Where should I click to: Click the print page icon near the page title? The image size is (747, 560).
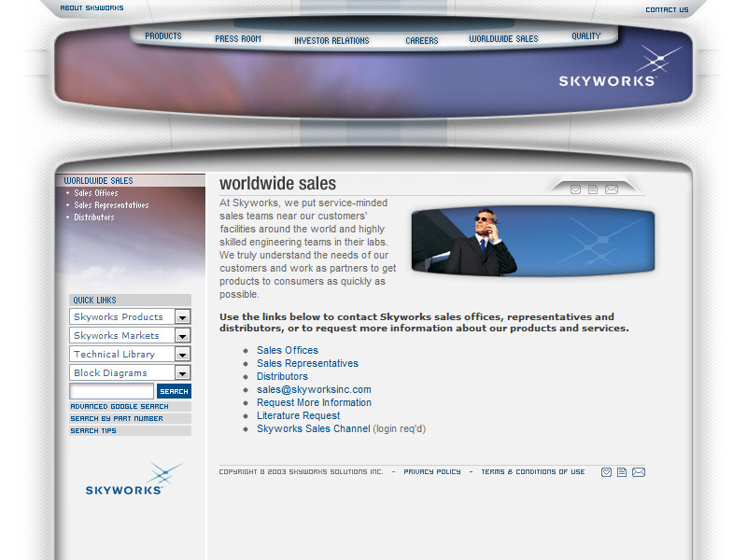coord(593,189)
